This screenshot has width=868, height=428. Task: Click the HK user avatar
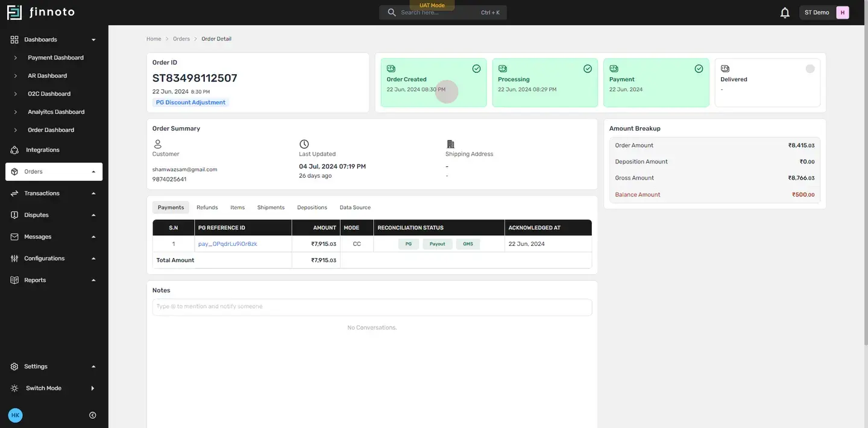15,415
